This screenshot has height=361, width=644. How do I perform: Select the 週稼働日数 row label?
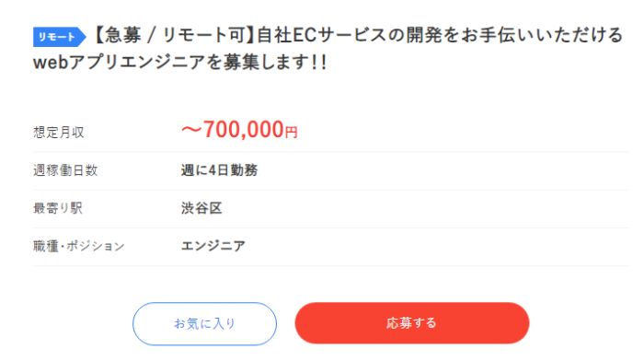(x=65, y=170)
